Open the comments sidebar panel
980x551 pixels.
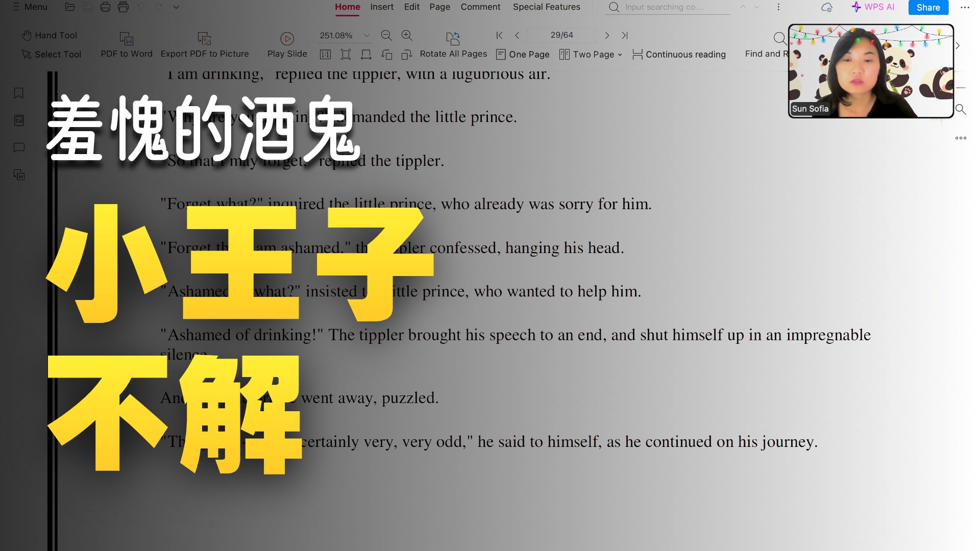19,148
